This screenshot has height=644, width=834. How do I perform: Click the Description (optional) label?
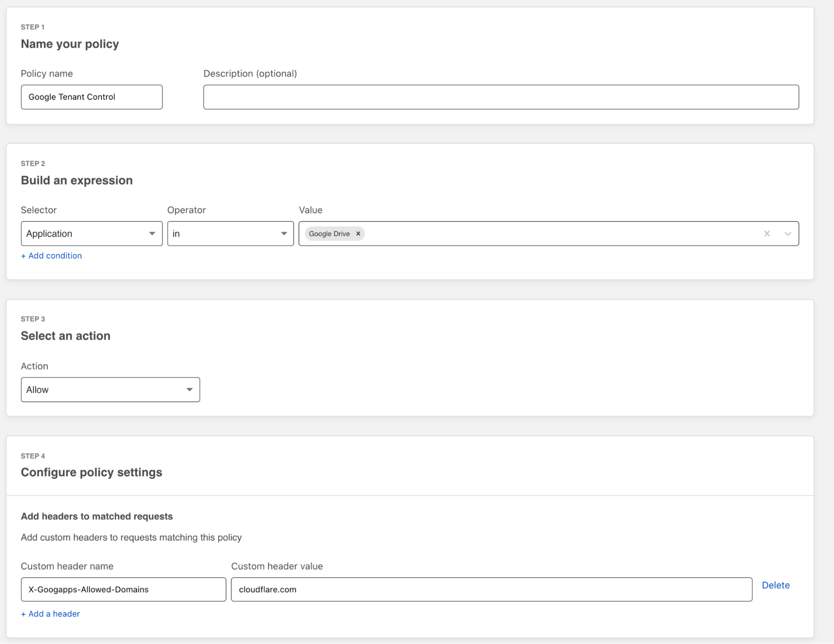(250, 73)
